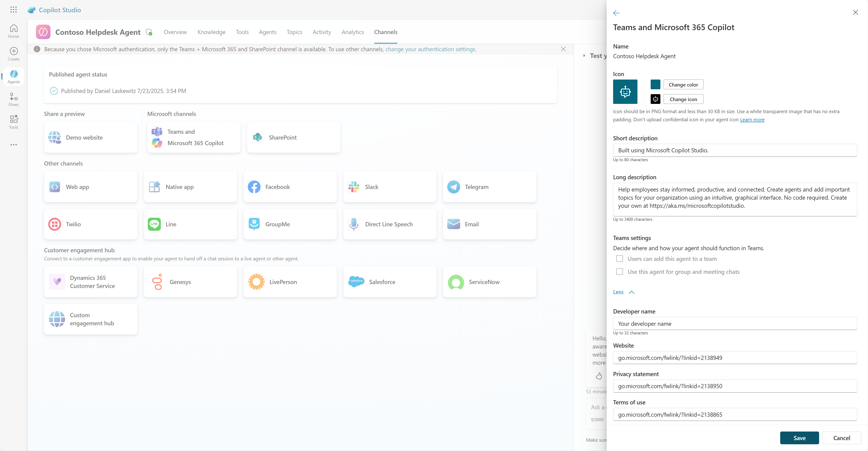Screen dimensions: 868x451
Task: Dismiss the authentication info banner
Action: pyautogui.click(x=563, y=49)
